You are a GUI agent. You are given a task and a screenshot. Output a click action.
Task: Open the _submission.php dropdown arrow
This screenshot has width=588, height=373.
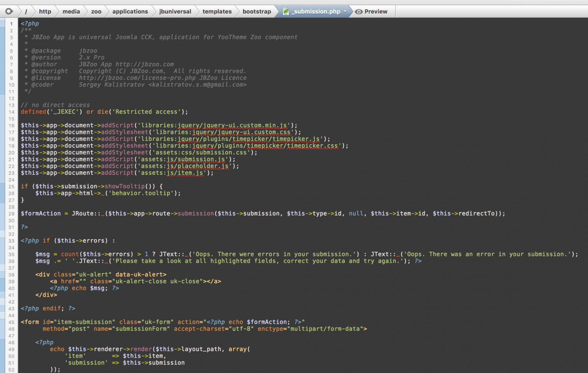coord(345,11)
